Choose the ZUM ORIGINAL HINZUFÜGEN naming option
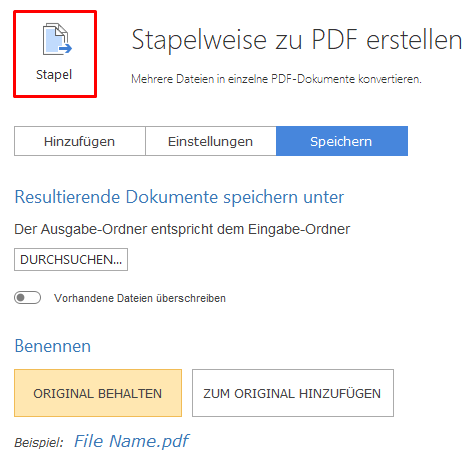The height and width of the screenshot is (467, 474). pyautogui.click(x=293, y=393)
